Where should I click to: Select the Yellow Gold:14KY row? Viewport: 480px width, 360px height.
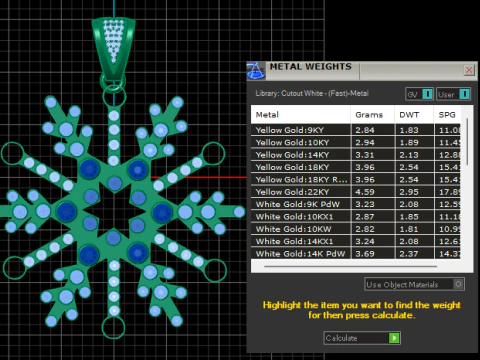[x=356, y=155]
